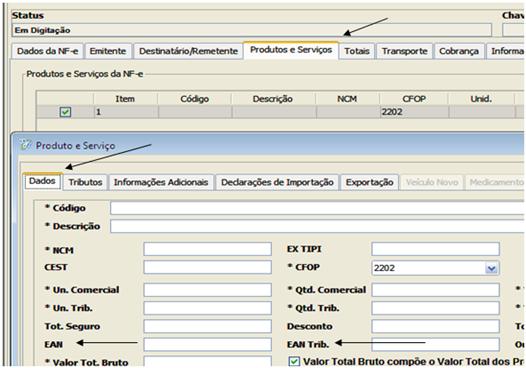Image resolution: width=526 pixels, height=368 pixels.
Task: Click the Desconto input field
Action: click(435, 326)
